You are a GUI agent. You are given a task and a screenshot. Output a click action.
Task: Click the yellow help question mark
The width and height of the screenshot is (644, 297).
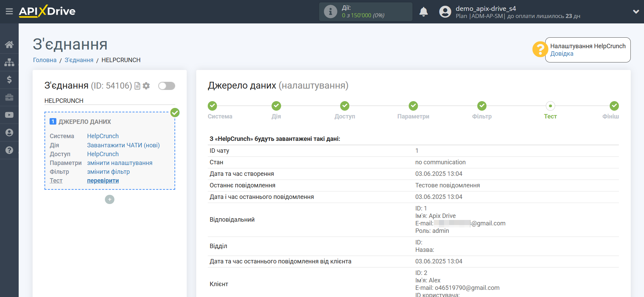click(539, 50)
